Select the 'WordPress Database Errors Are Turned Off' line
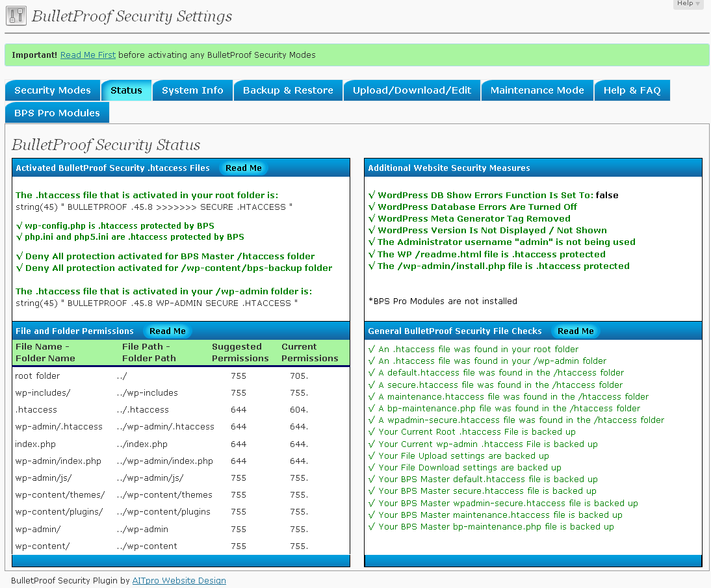 (473, 207)
